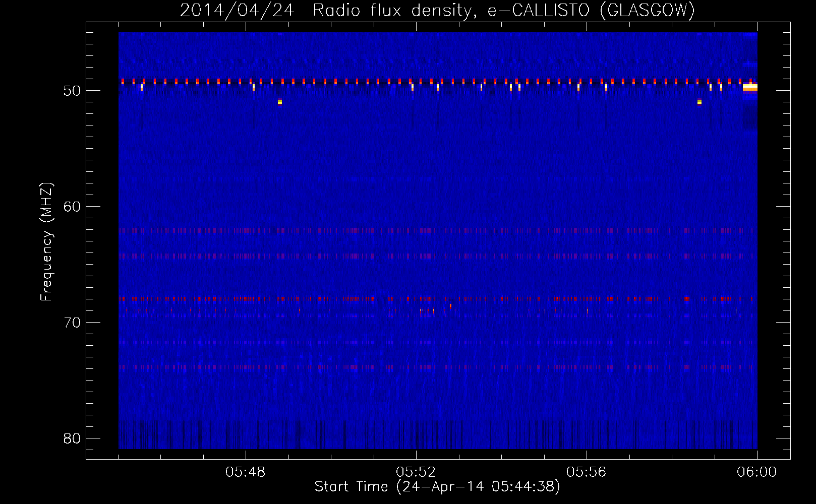Click the "Start Time" x-axis label

pyautogui.click(x=351, y=487)
